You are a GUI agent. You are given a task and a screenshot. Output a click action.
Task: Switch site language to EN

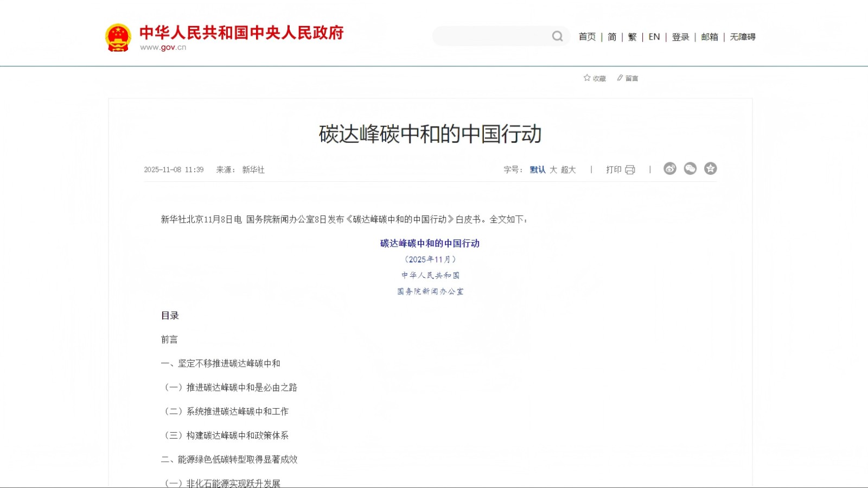pyautogui.click(x=654, y=37)
